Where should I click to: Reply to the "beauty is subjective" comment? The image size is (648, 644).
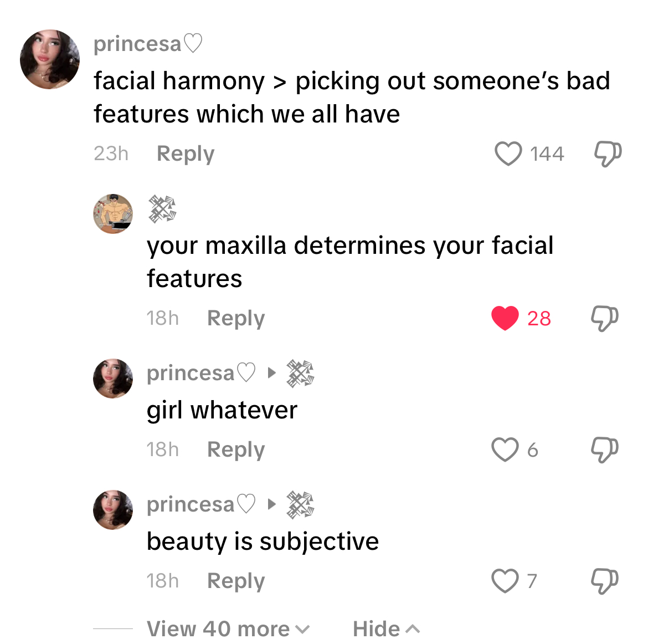[x=235, y=581]
